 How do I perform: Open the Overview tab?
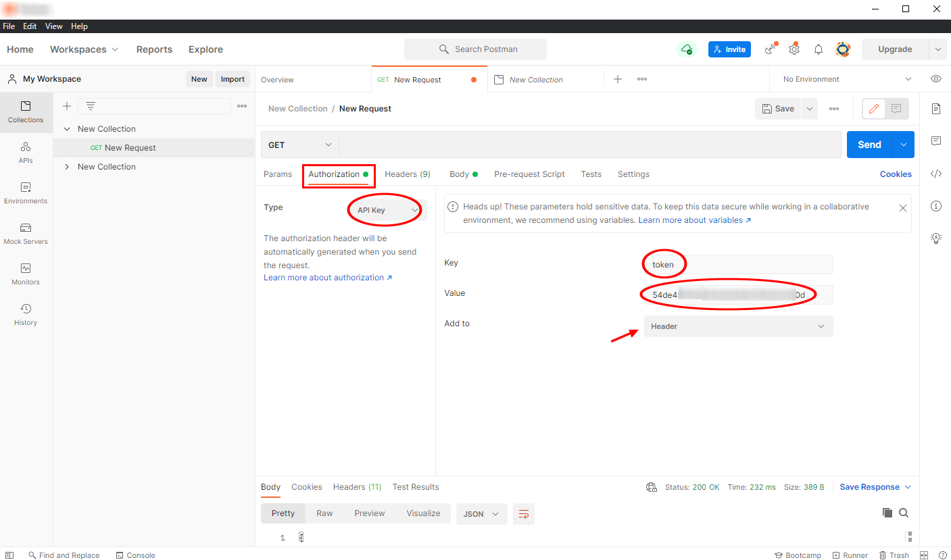[278, 80]
